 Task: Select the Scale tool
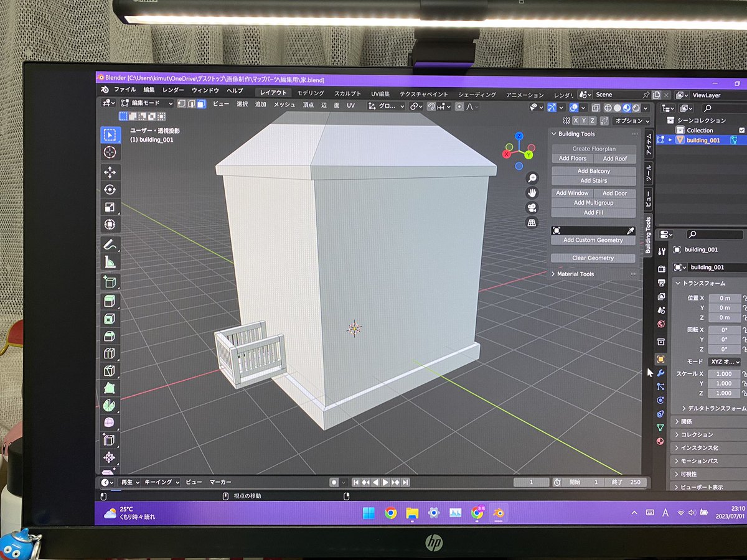coord(110,207)
